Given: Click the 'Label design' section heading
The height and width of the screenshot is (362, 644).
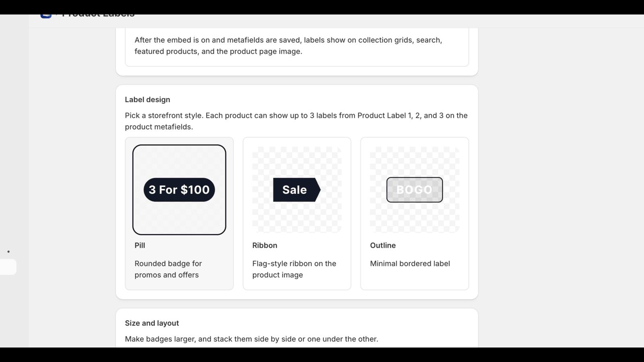Looking at the screenshot, I should pos(147,99).
